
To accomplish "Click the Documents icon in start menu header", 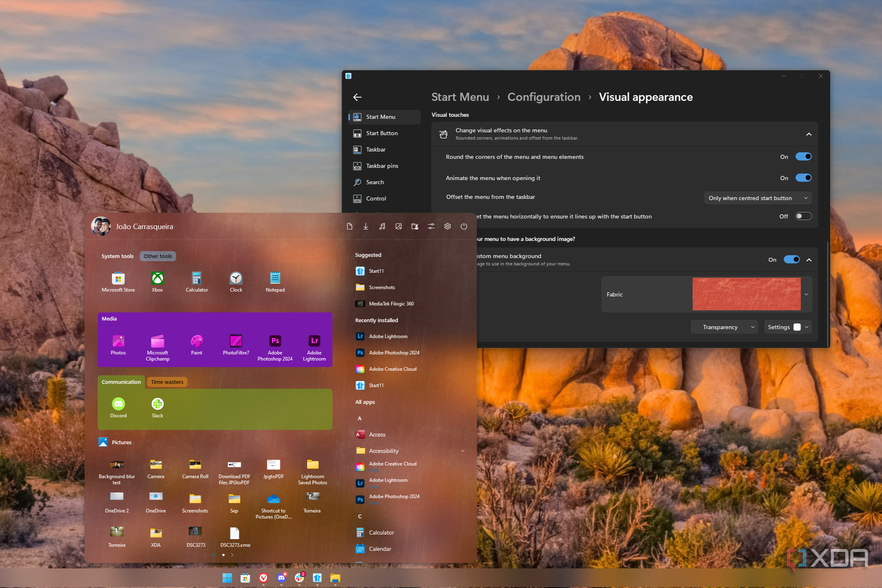I will pos(350,226).
